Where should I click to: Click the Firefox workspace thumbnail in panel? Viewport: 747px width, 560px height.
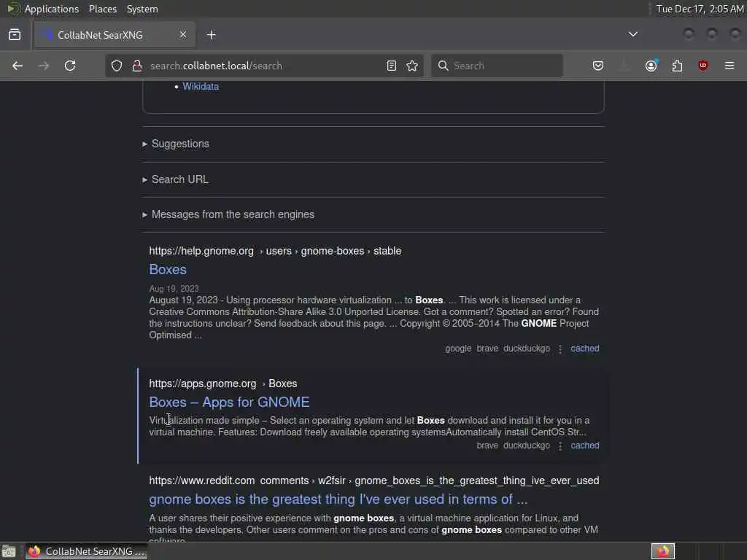pyautogui.click(x=663, y=551)
